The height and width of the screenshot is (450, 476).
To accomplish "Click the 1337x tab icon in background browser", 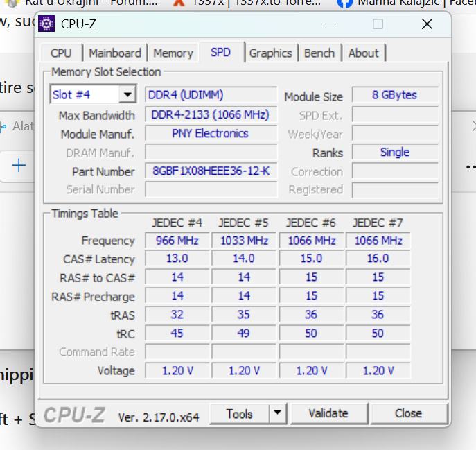I will tap(179, 3).
